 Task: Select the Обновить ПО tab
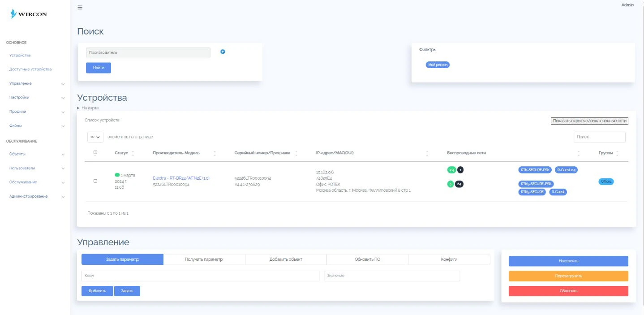[368, 259]
